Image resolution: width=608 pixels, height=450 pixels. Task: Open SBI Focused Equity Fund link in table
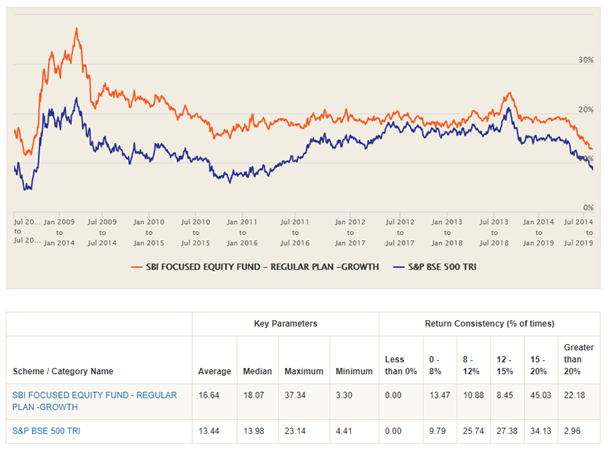point(93,400)
